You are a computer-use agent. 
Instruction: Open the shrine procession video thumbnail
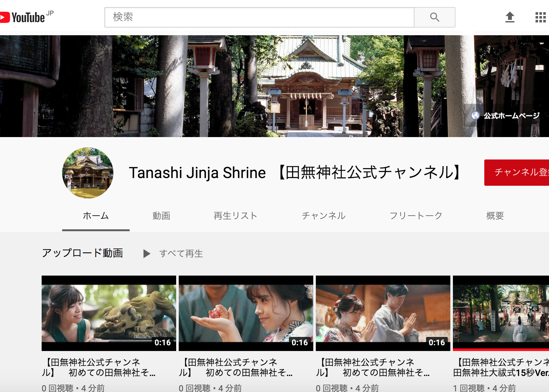(x=501, y=313)
